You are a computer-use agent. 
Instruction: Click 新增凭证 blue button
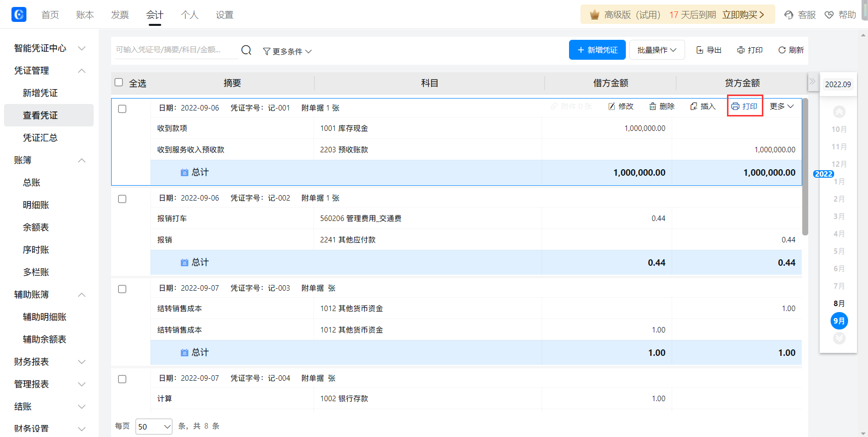click(x=597, y=50)
